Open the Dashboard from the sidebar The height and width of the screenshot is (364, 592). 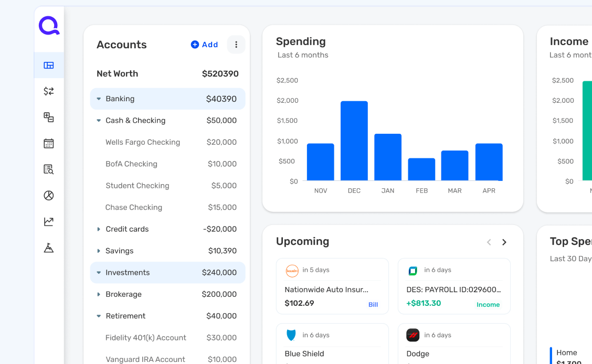[48, 65]
